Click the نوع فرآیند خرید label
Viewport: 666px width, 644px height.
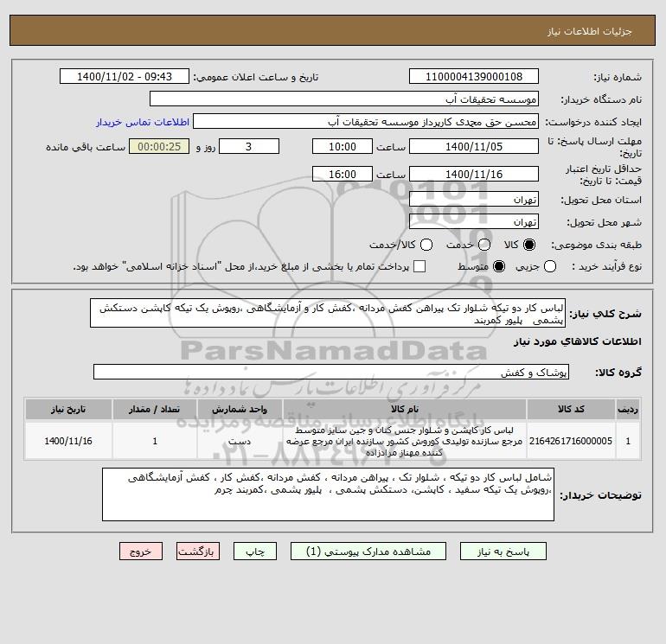coord(606,266)
